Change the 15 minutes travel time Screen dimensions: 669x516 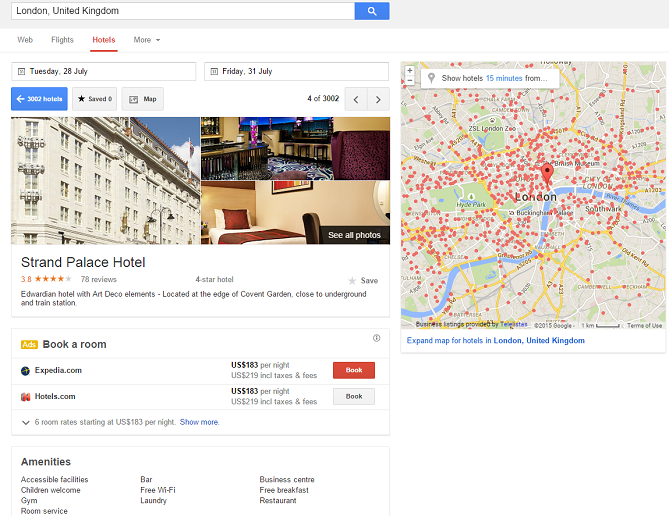(x=504, y=78)
